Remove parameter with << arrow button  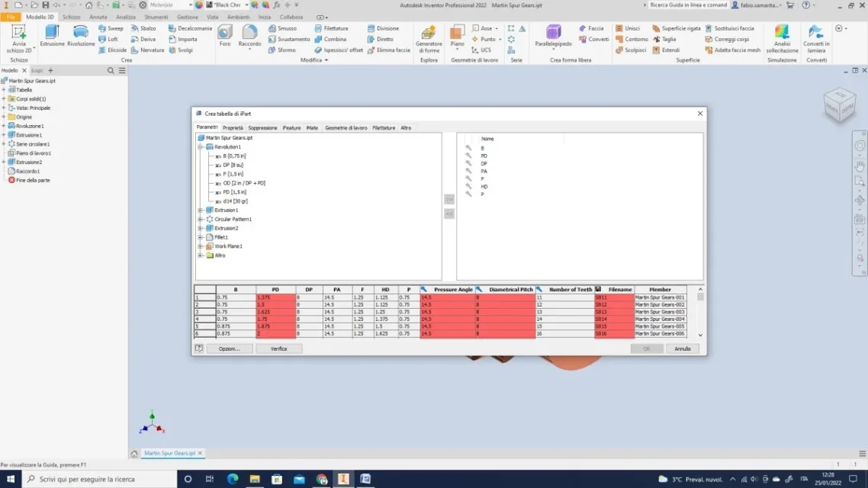click(449, 213)
